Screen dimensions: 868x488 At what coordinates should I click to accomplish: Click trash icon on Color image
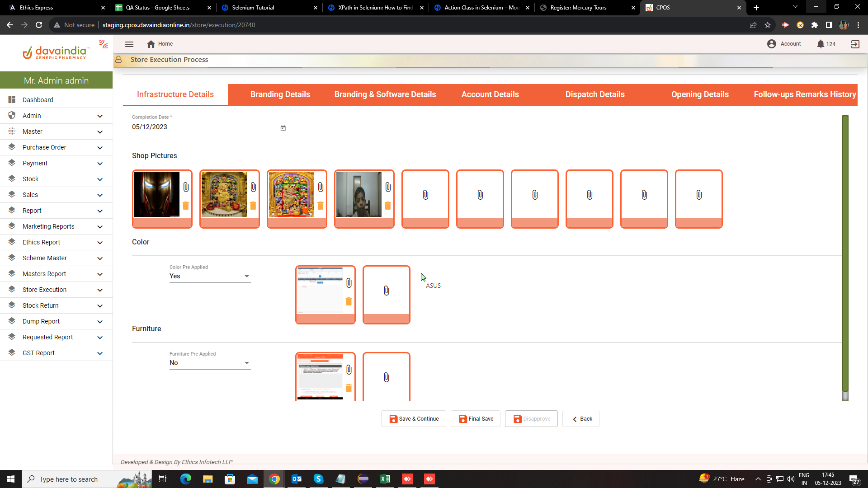[349, 301]
